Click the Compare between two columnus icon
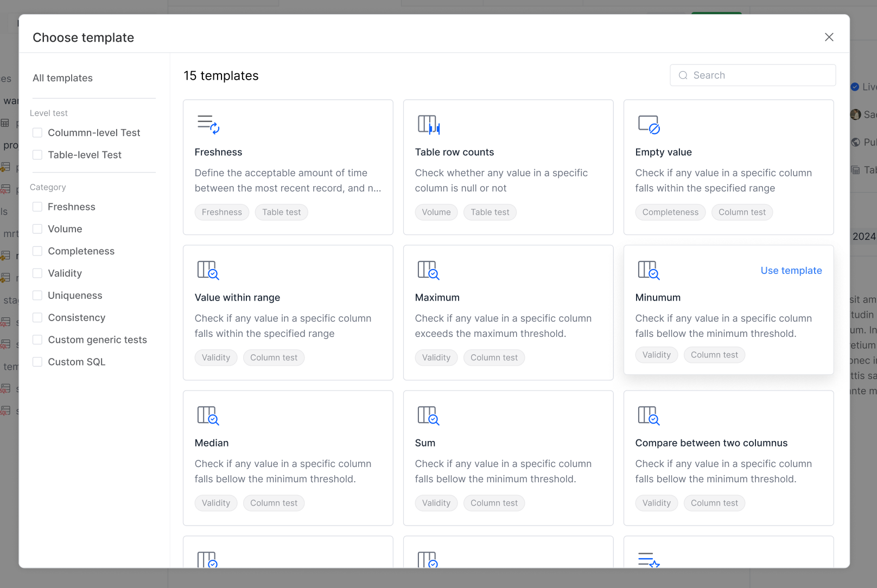Screen dimensions: 877x588 point(649,415)
